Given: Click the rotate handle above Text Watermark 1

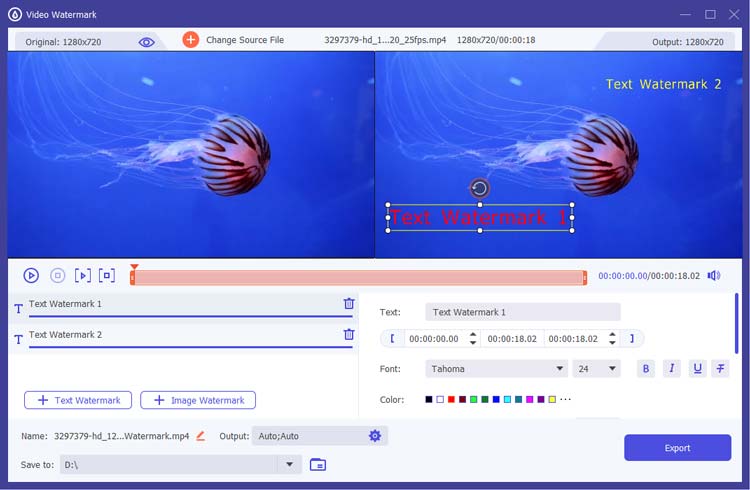Looking at the screenshot, I should 480,188.
